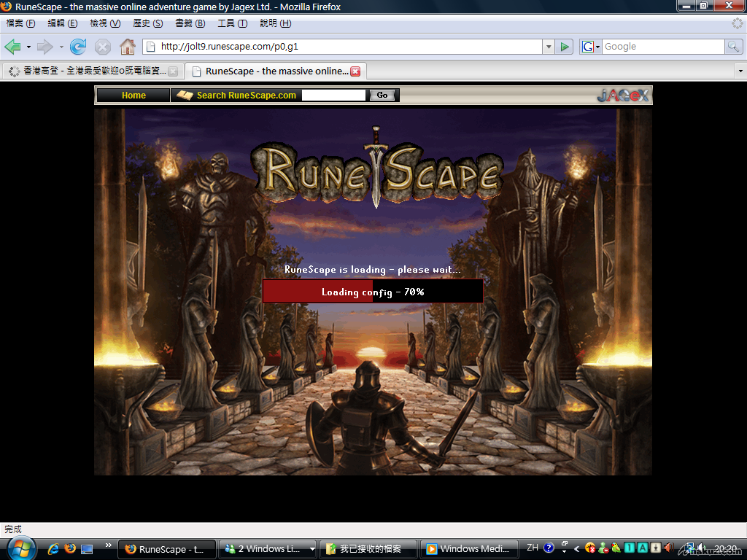Click the Forward arrow button
This screenshot has height=560, width=747.
[x=44, y=47]
